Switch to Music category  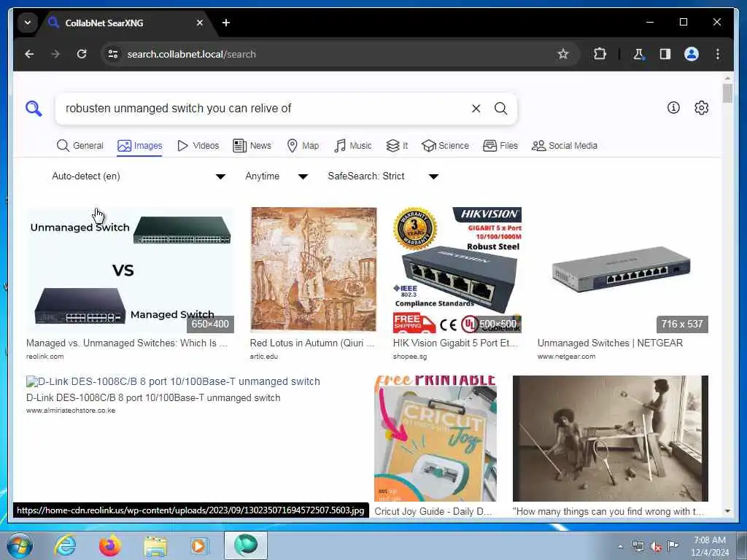[352, 146]
